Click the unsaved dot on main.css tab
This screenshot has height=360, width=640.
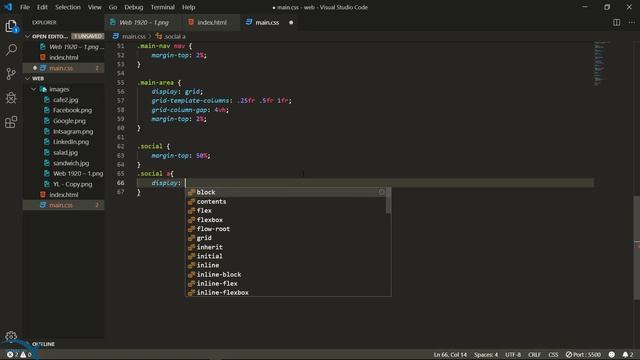click(291, 22)
